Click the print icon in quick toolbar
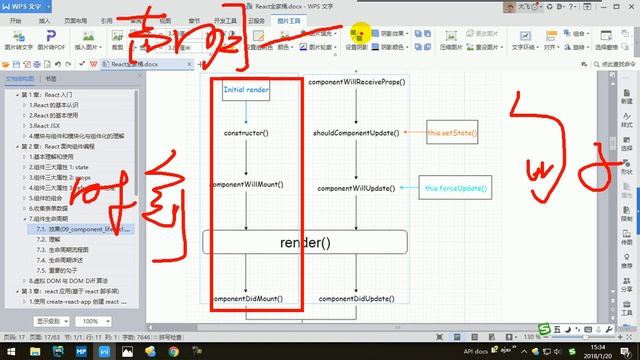The height and width of the screenshot is (360, 640). point(37,64)
